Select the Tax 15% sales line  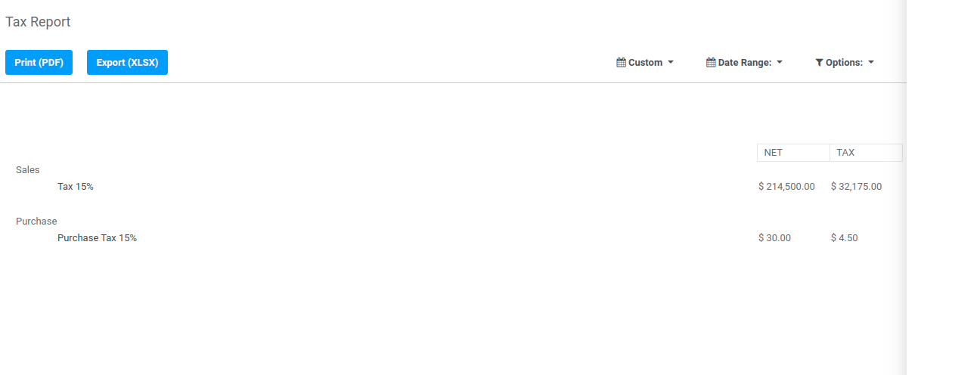(76, 187)
